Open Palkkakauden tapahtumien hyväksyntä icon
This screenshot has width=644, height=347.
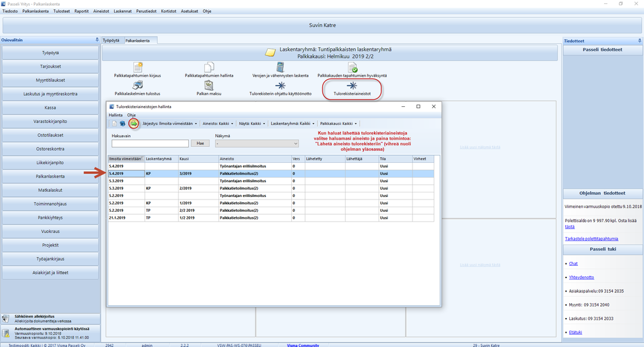pos(353,67)
